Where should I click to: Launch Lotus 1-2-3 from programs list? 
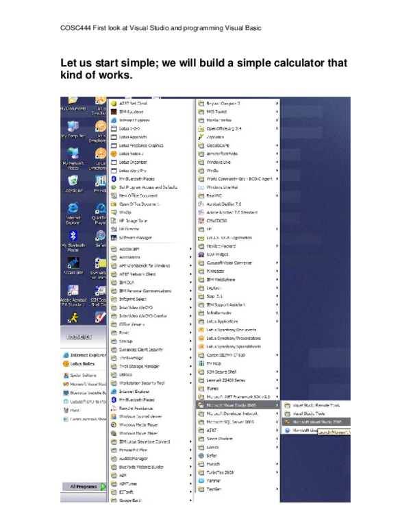click(125, 129)
